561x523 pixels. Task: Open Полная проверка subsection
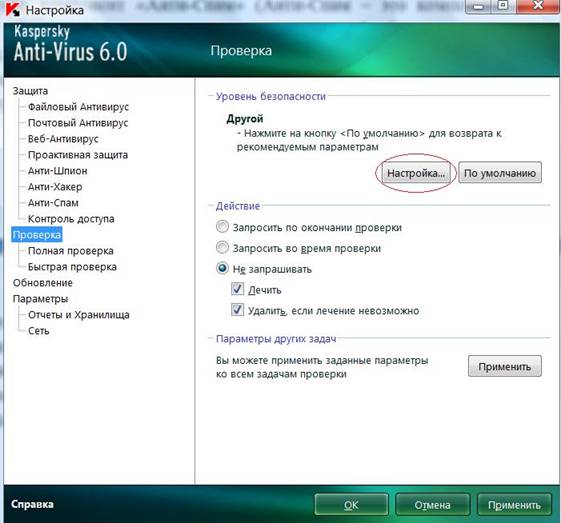(x=71, y=251)
